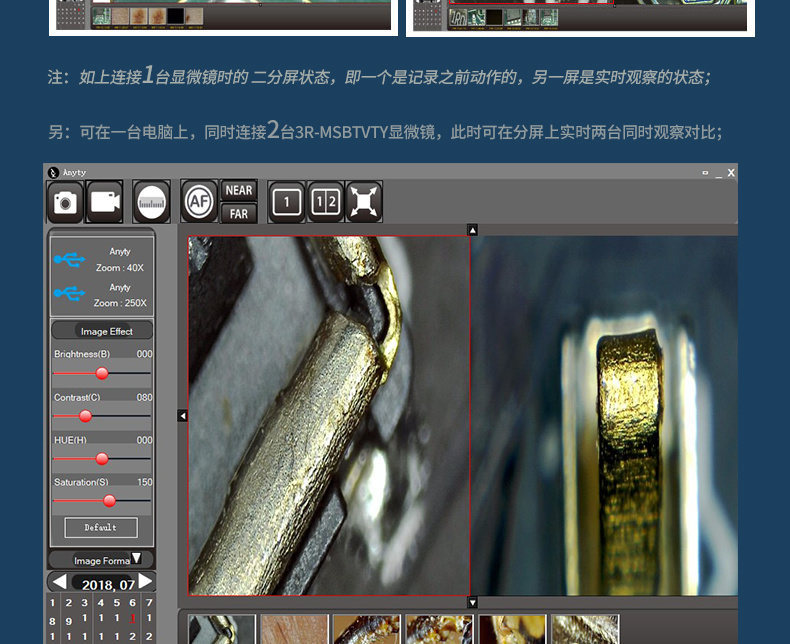Screen dimensions: 790x644
Task: Open the third thumbnail in the gallery strip
Action: 367,629
